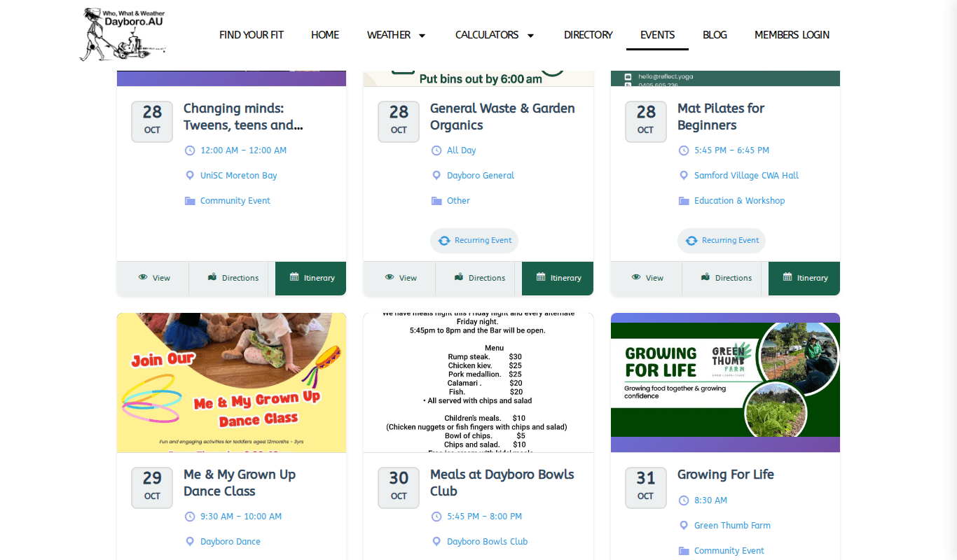Click the map icon on Mat Pilates Directions button
The height and width of the screenshot is (560, 957).
pos(705,277)
